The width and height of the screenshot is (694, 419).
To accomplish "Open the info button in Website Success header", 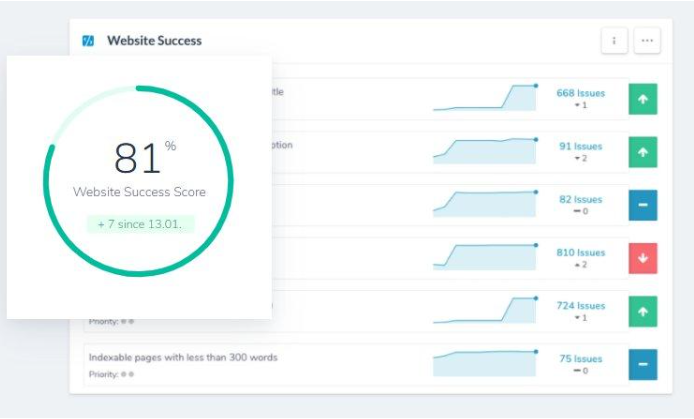I will (x=614, y=41).
